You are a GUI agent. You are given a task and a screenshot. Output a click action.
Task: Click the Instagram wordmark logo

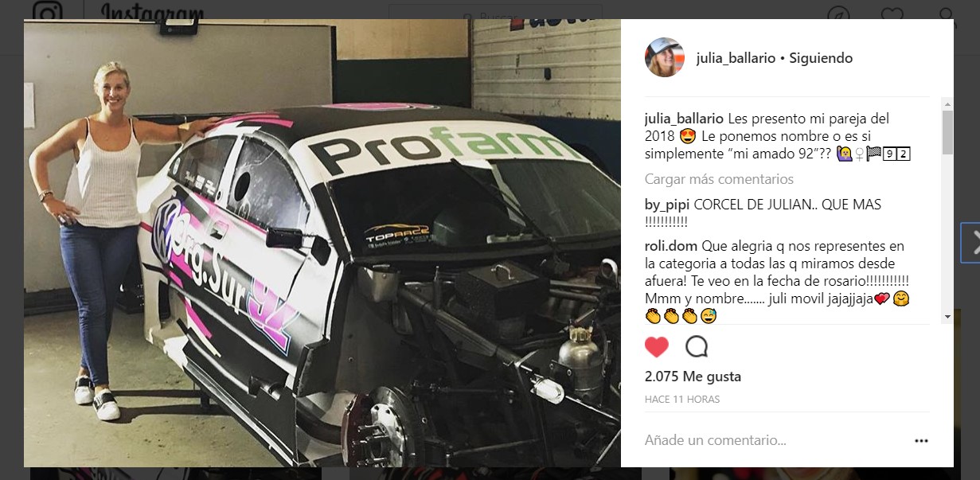[x=152, y=13]
